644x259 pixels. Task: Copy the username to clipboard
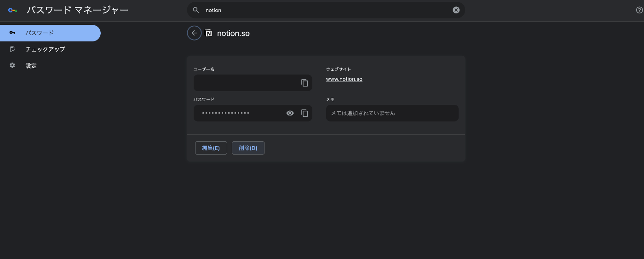(x=305, y=83)
